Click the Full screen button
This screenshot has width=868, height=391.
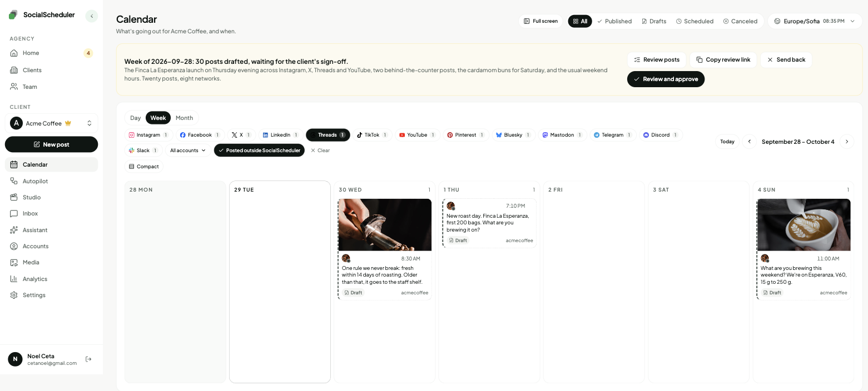click(540, 21)
